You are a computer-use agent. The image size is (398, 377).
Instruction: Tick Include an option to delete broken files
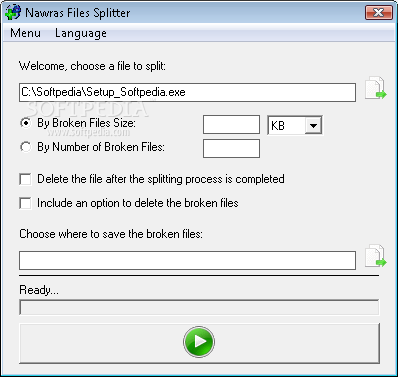pos(25,203)
